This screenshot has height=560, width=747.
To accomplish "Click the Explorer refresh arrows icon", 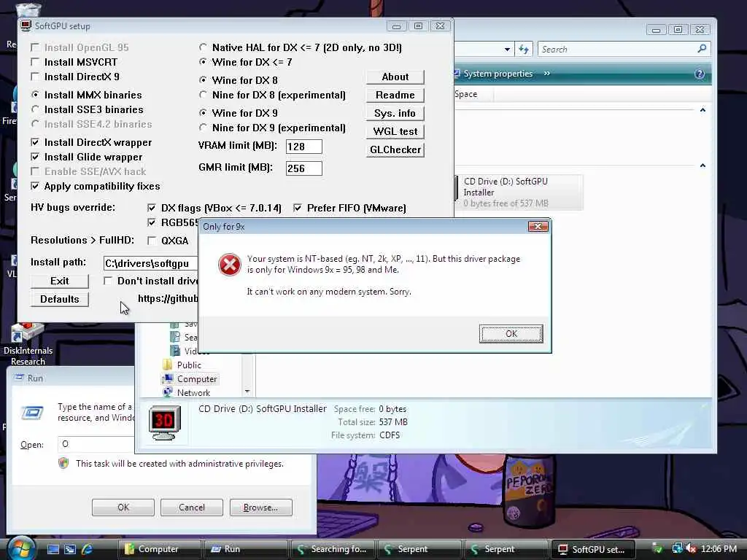I will pyautogui.click(x=524, y=49).
